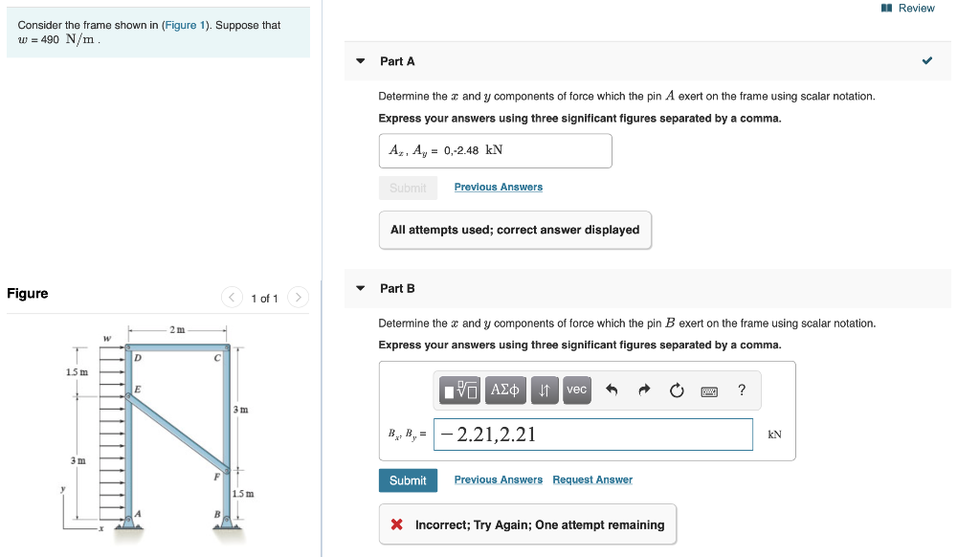Collapse the Part A section
This screenshot has width=980, height=557.
coord(360,60)
